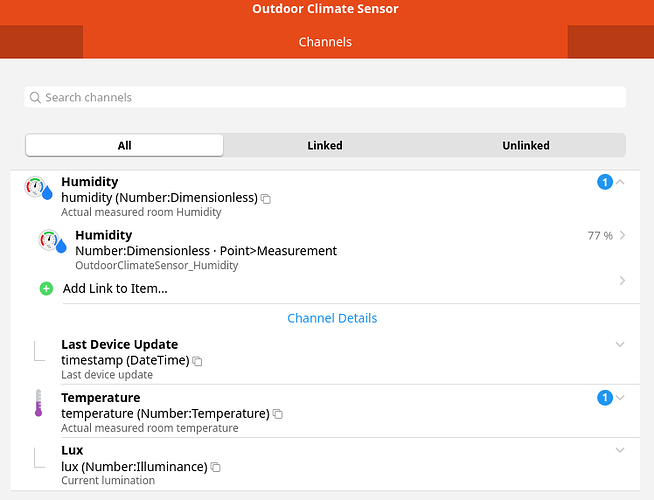
Task: Expand the Temperature channel row
Action: pyautogui.click(x=620, y=398)
